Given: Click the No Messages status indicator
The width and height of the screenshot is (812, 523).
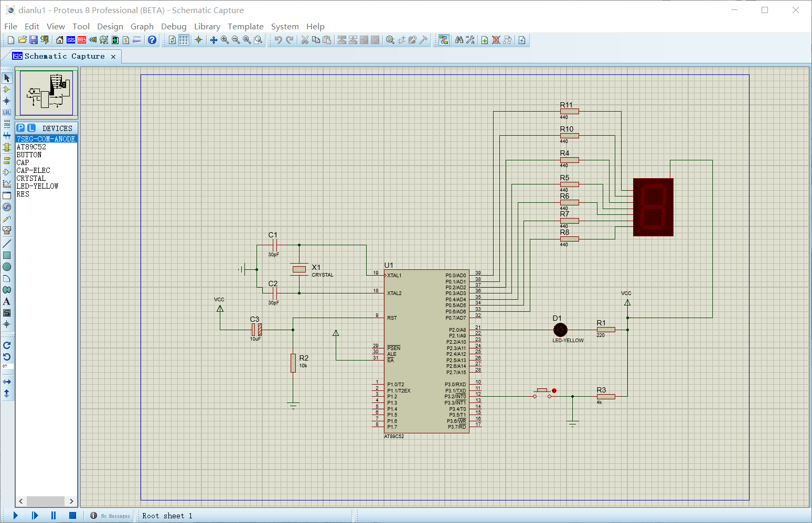Looking at the screenshot, I should pyautogui.click(x=110, y=516).
